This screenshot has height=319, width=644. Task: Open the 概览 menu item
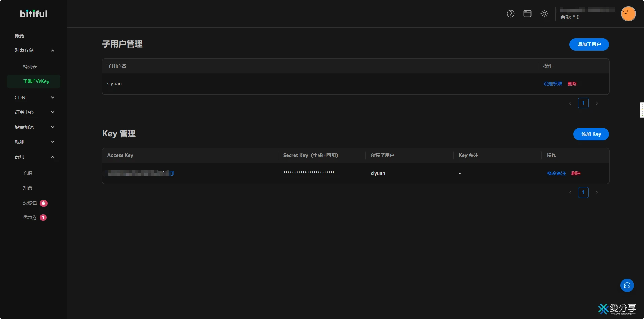(20, 36)
